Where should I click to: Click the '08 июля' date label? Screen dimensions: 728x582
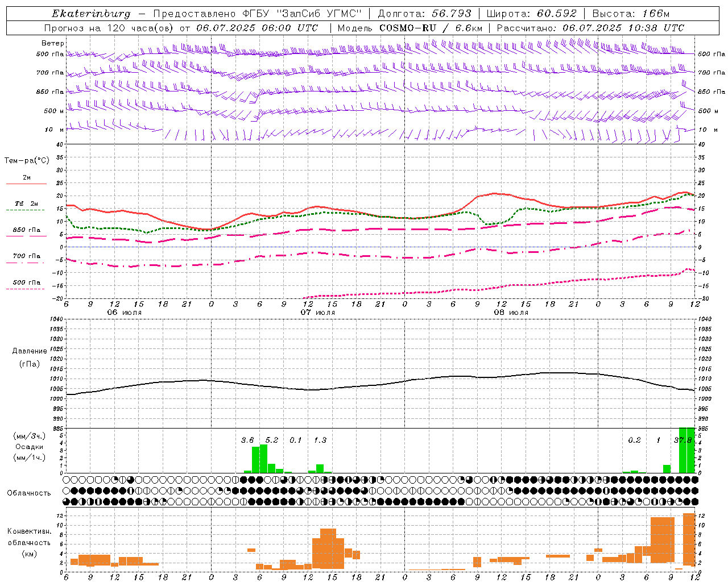coord(511,313)
